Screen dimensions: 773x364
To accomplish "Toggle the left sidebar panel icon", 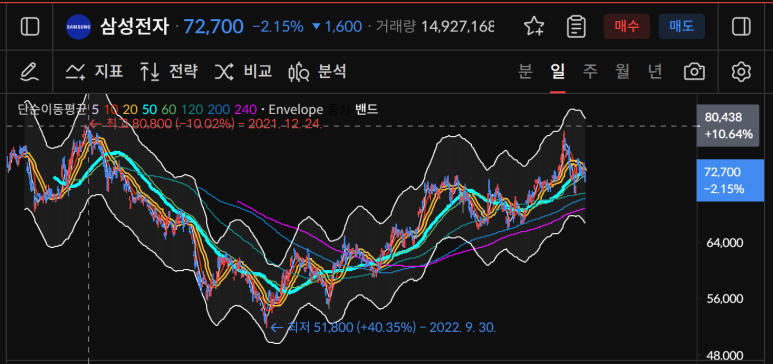I will click(30, 26).
